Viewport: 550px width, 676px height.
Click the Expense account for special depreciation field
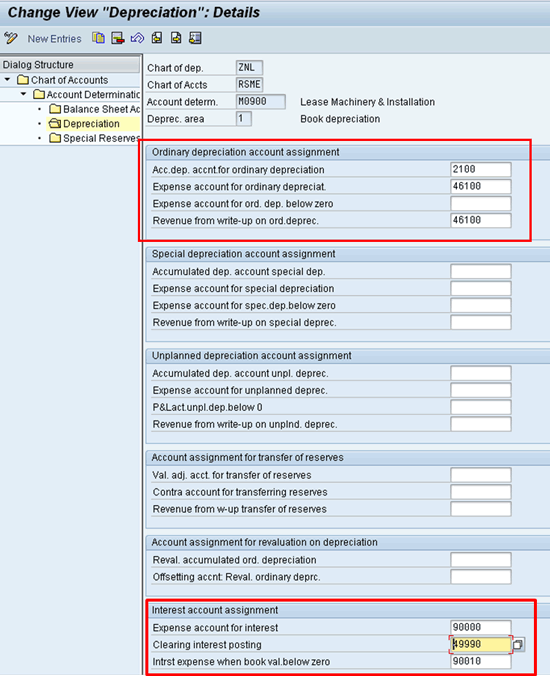tap(481, 288)
